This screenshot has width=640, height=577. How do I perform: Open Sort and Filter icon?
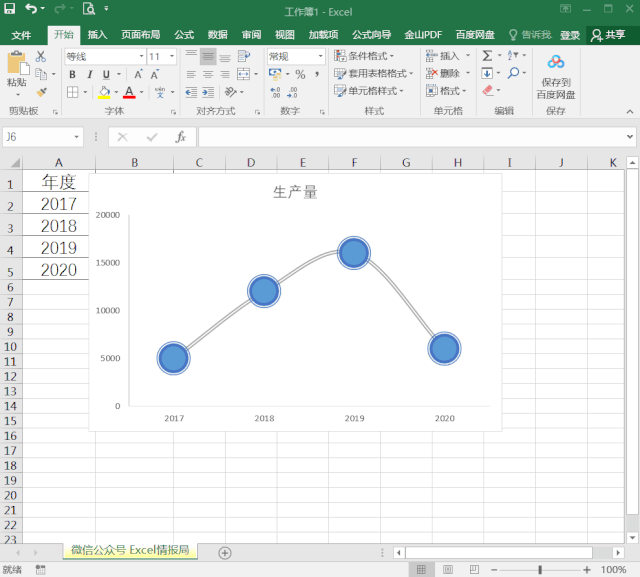[513, 55]
